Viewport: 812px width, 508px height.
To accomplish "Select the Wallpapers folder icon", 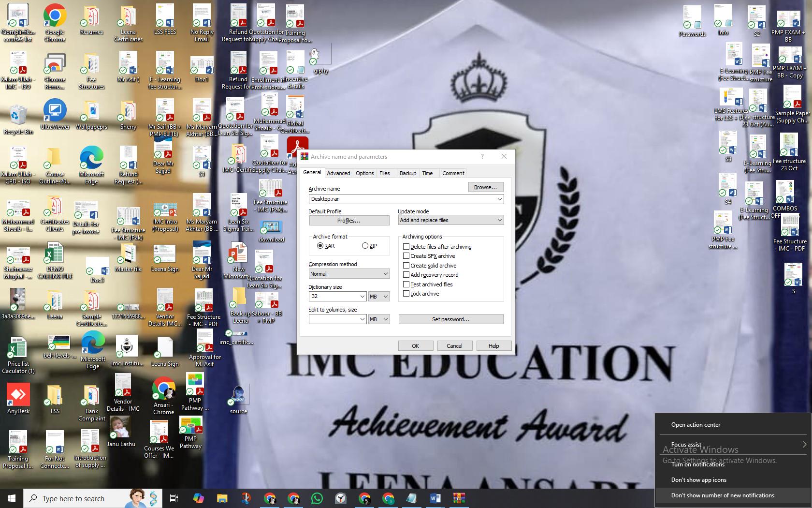I will [91, 115].
